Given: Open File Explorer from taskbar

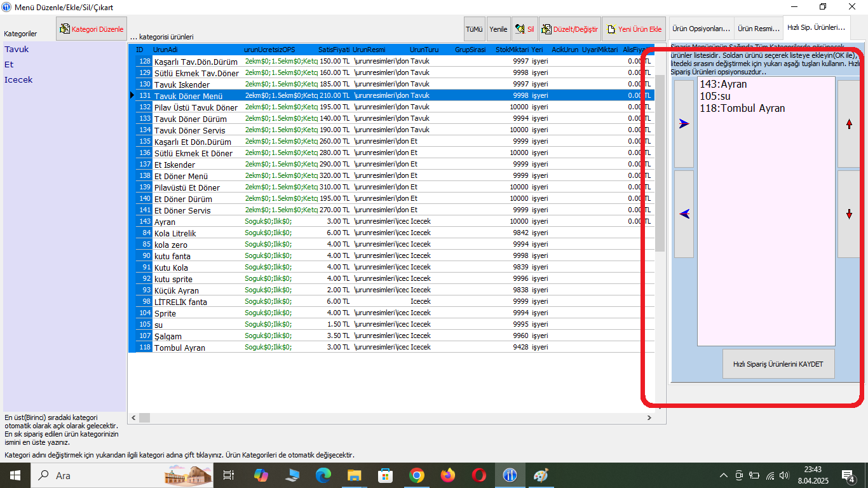Looking at the screenshot, I should [355, 475].
